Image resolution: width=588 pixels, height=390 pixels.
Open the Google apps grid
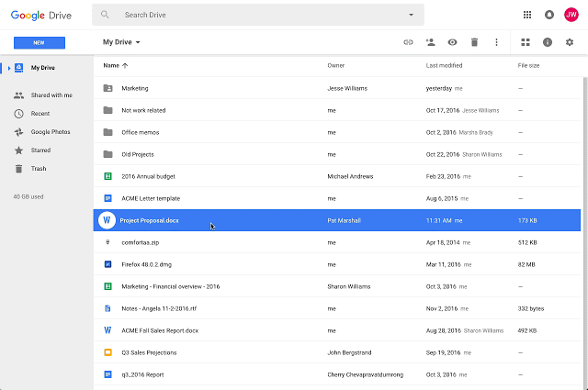(x=526, y=15)
